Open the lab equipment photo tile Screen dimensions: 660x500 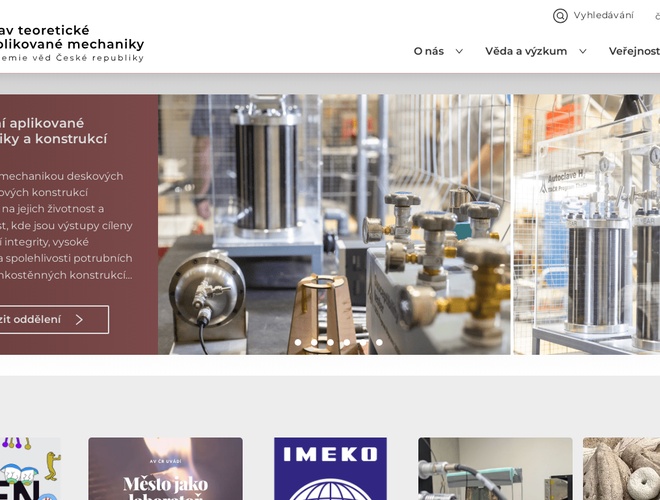tap(495, 469)
